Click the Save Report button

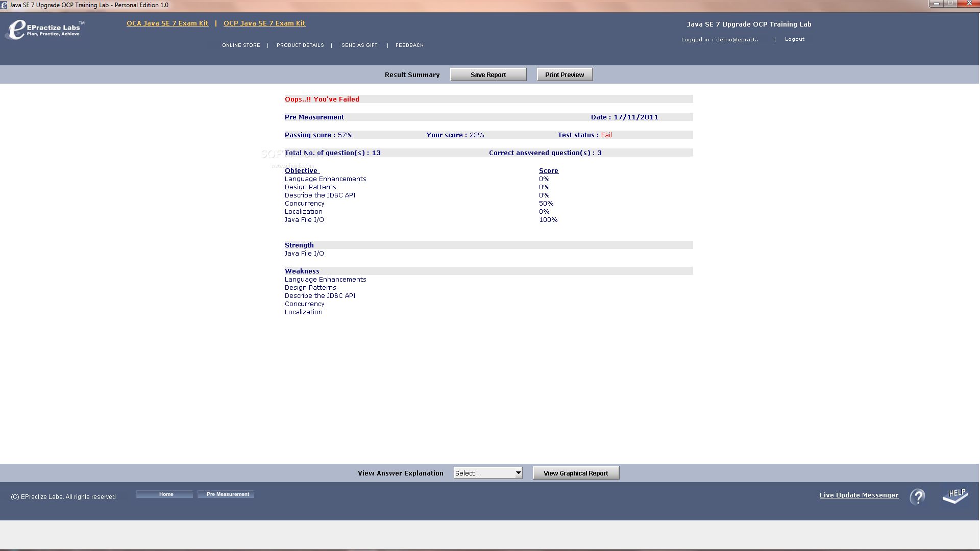point(488,74)
